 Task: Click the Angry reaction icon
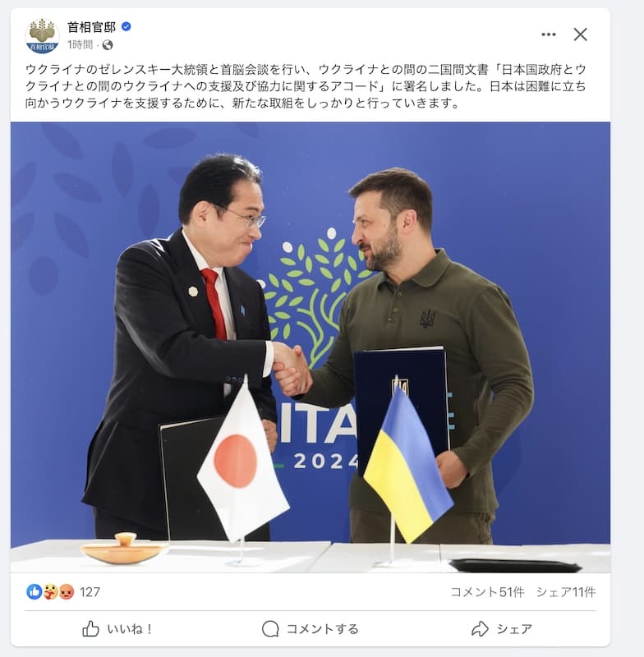pyautogui.click(x=67, y=591)
